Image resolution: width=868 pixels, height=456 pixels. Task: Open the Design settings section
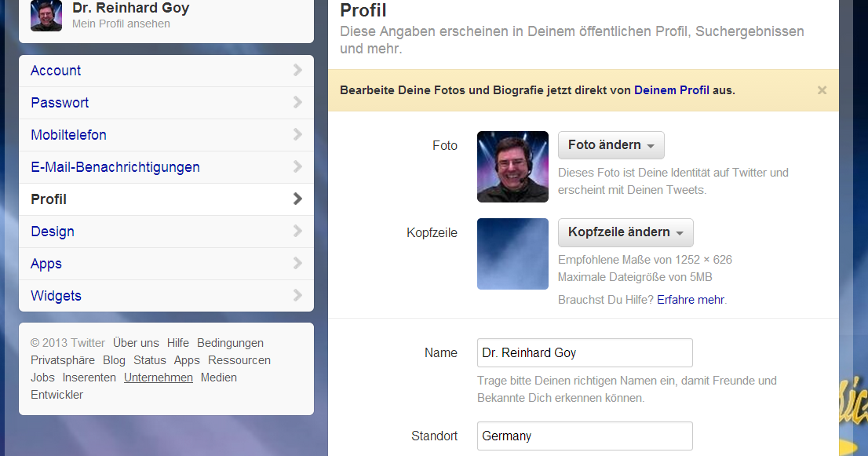click(x=166, y=232)
